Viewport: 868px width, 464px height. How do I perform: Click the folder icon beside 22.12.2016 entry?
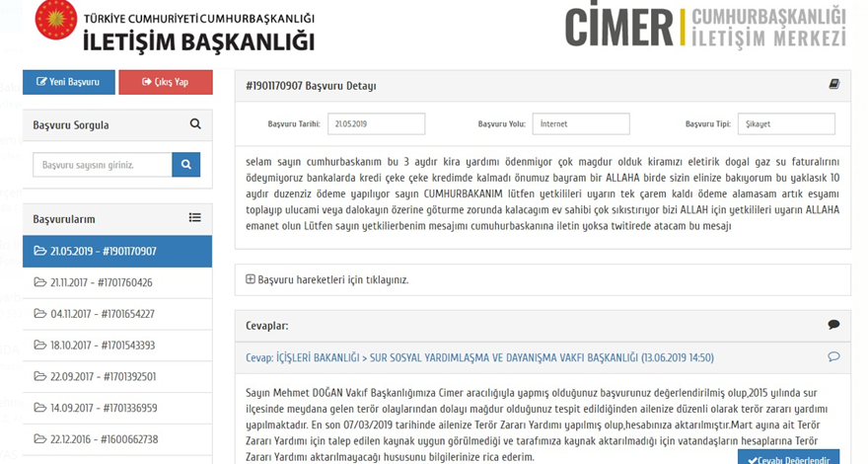(39, 439)
